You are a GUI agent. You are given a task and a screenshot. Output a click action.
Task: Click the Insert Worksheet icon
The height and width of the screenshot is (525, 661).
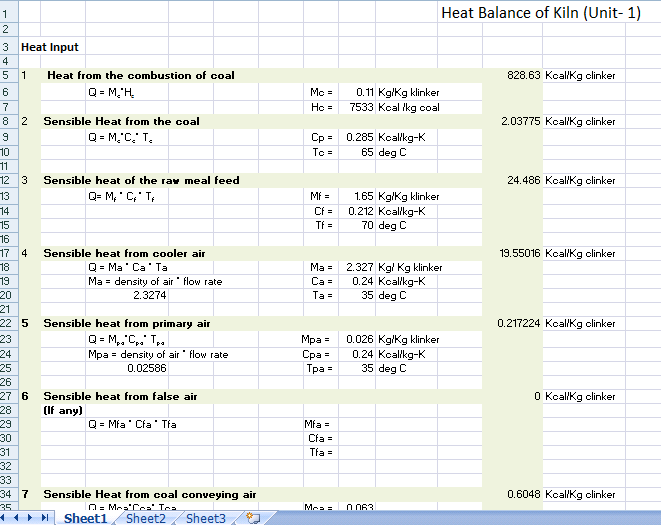(253, 518)
